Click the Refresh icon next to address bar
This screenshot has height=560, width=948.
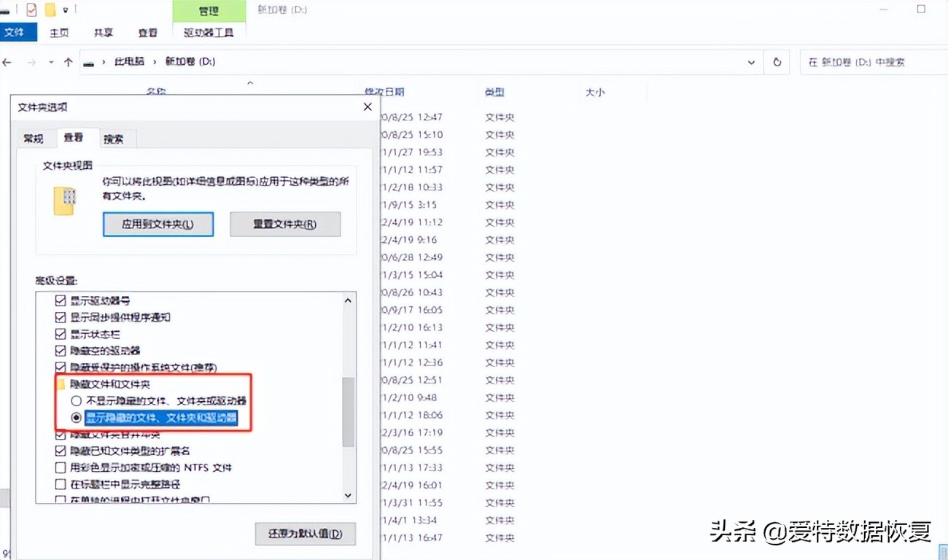[776, 62]
